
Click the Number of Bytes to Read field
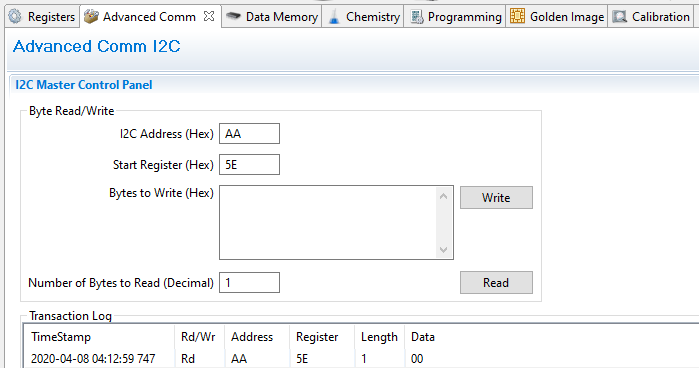[x=249, y=282]
